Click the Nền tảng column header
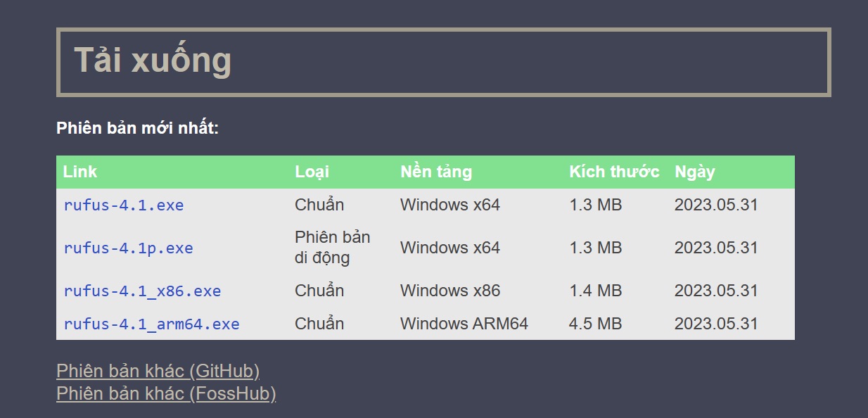Viewport: 868px width, 418px height. tap(436, 172)
